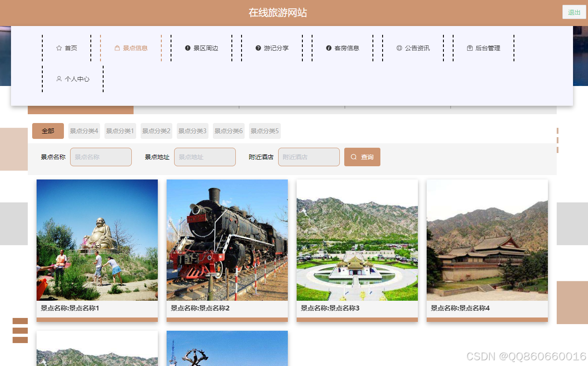The height and width of the screenshot is (366, 588).
Task: Click the 查询 search button
Action: click(x=362, y=157)
